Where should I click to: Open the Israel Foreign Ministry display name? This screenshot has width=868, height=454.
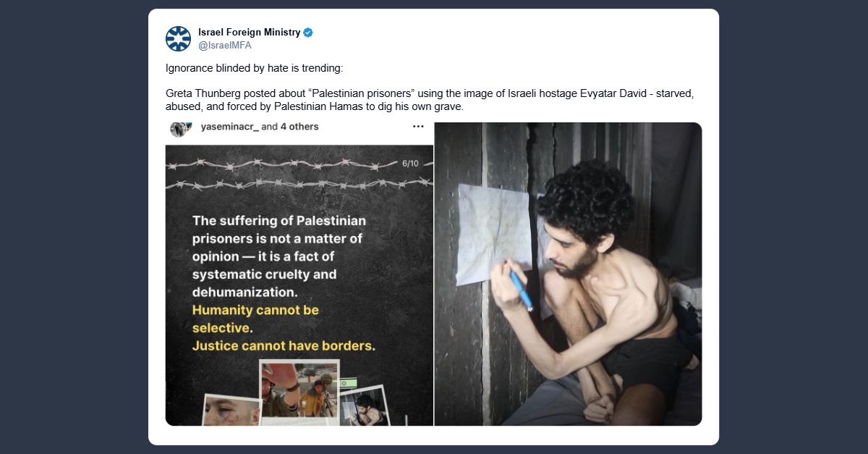249,33
